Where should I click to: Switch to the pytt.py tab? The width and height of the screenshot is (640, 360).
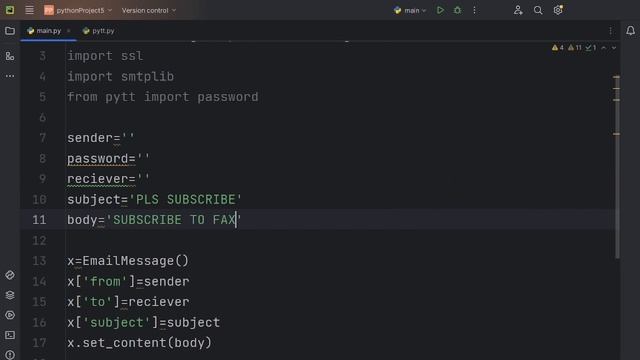(x=98, y=31)
